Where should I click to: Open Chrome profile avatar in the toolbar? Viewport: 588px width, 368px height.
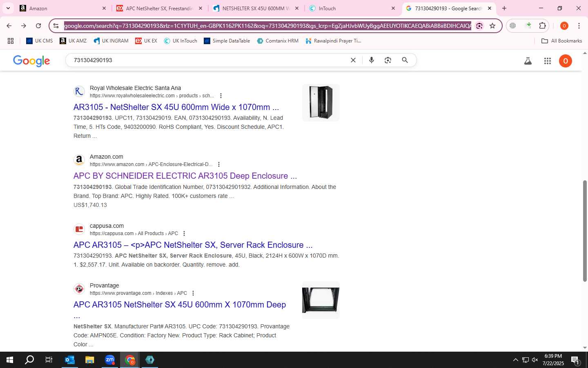click(564, 26)
